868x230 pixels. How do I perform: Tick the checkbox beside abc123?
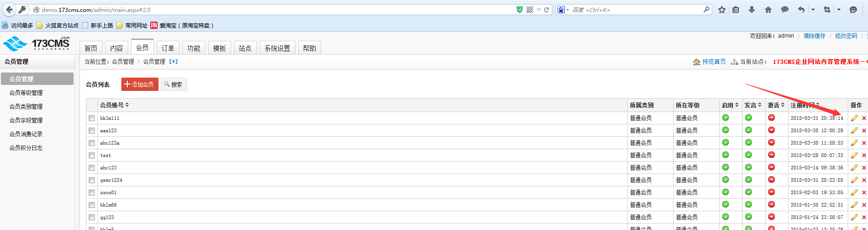coord(92,168)
